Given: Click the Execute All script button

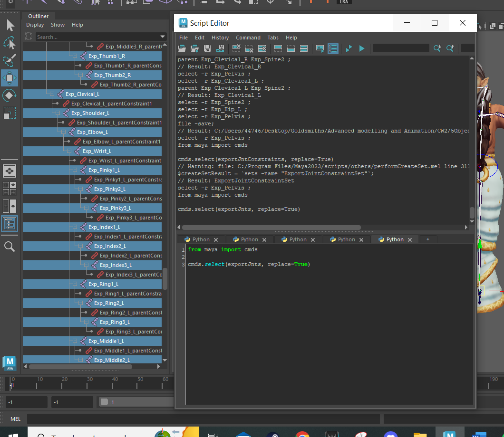Looking at the screenshot, I should coord(362,48).
